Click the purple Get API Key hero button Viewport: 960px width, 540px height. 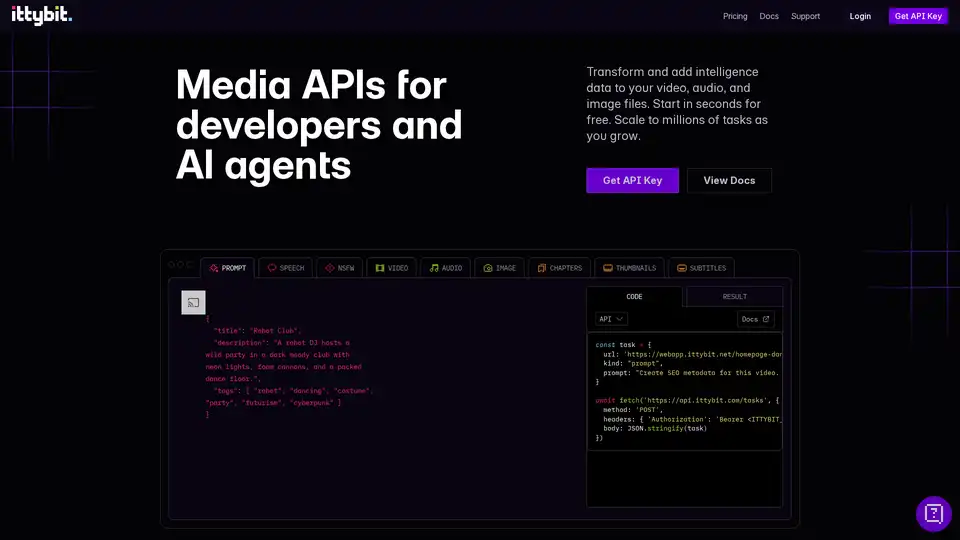[632, 180]
